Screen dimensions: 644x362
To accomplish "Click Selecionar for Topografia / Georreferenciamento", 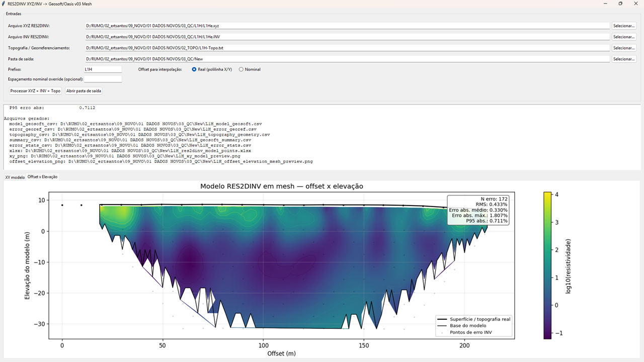I will pyautogui.click(x=624, y=48).
